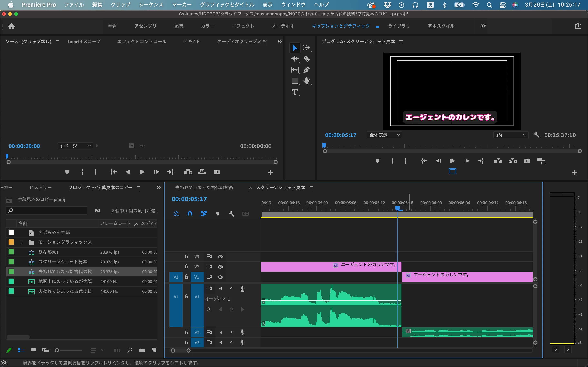Image resolution: width=588 pixels, height=367 pixels.
Task: Toggle snap magnet in timeline
Action: click(x=190, y=214)
